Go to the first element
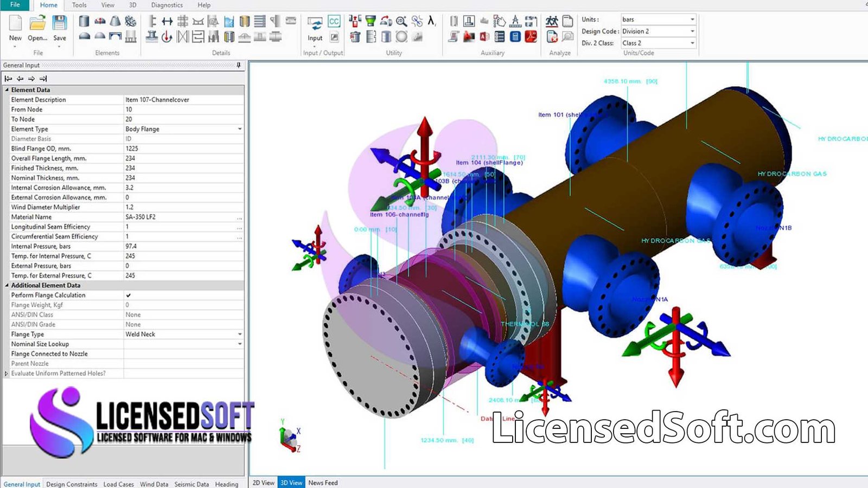The height and width of the screenshot is (488, 868). 8,79
